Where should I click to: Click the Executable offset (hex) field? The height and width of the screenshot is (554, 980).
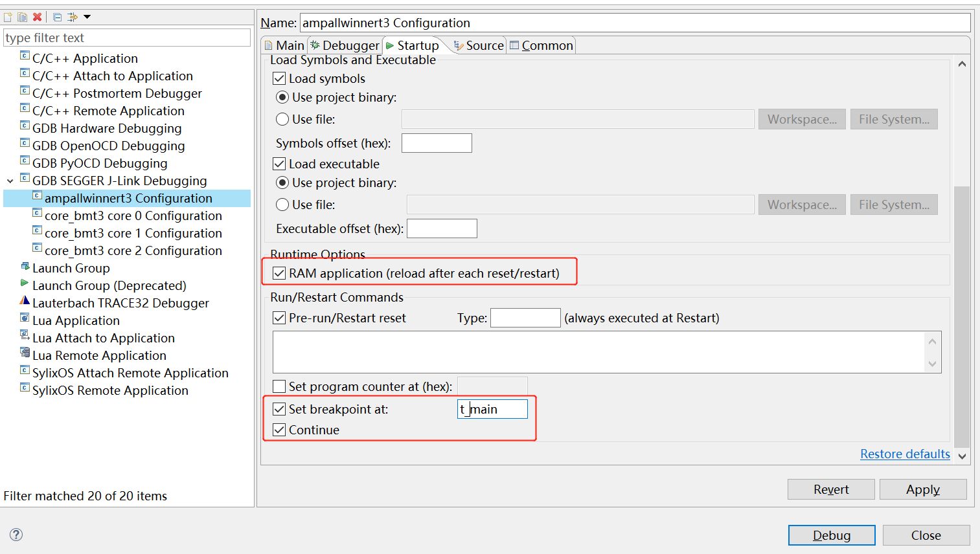pos(442,228)
